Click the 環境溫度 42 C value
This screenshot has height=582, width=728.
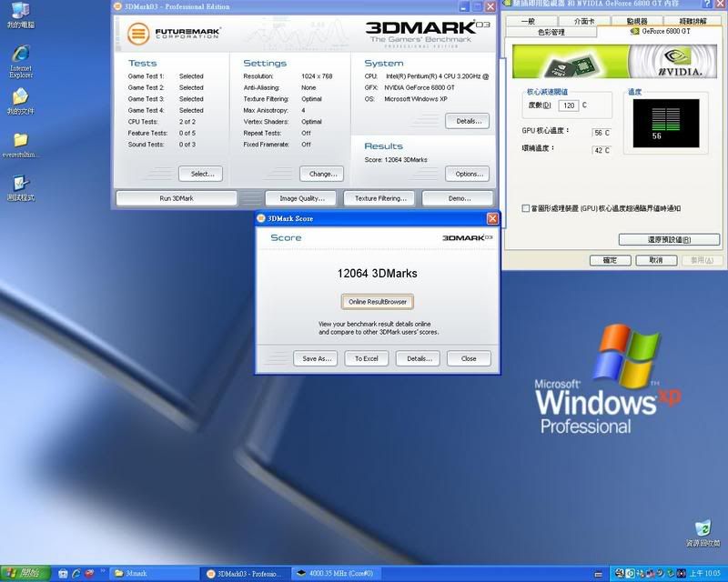[602, 150]
